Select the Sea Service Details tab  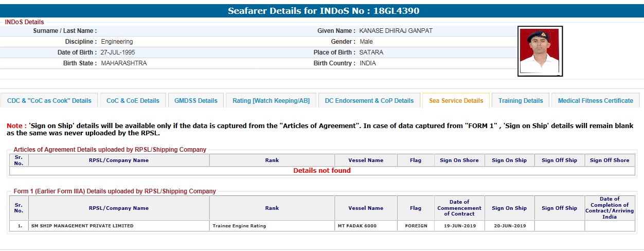456,101
